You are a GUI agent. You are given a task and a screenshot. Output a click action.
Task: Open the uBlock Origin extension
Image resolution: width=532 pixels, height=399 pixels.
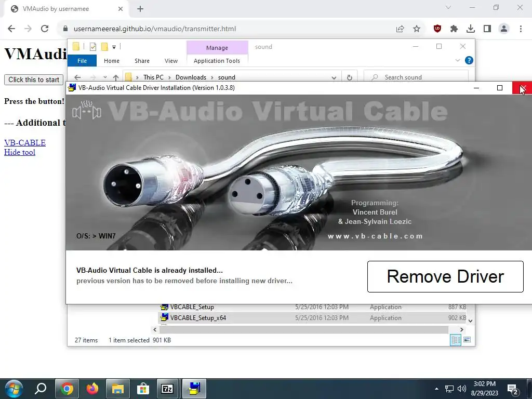(437, 29)
